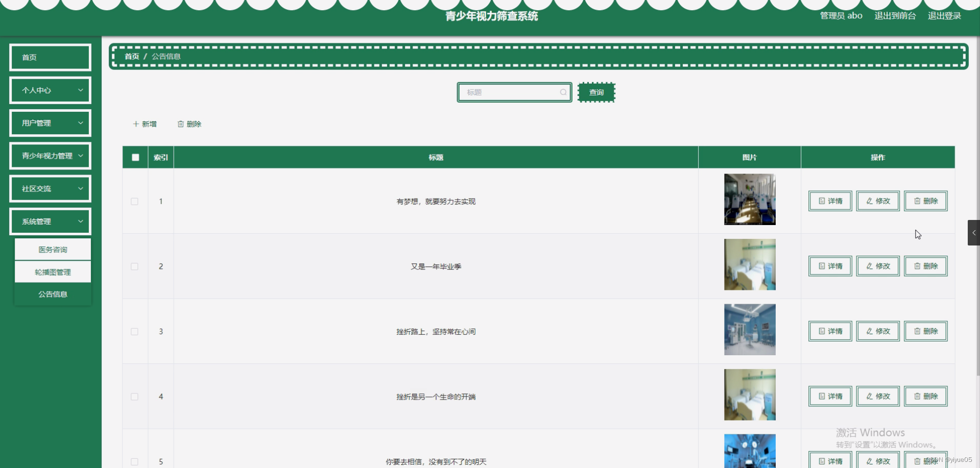Edit row 3 挫折路上，坚持常在心间

(x=878, y=331)
